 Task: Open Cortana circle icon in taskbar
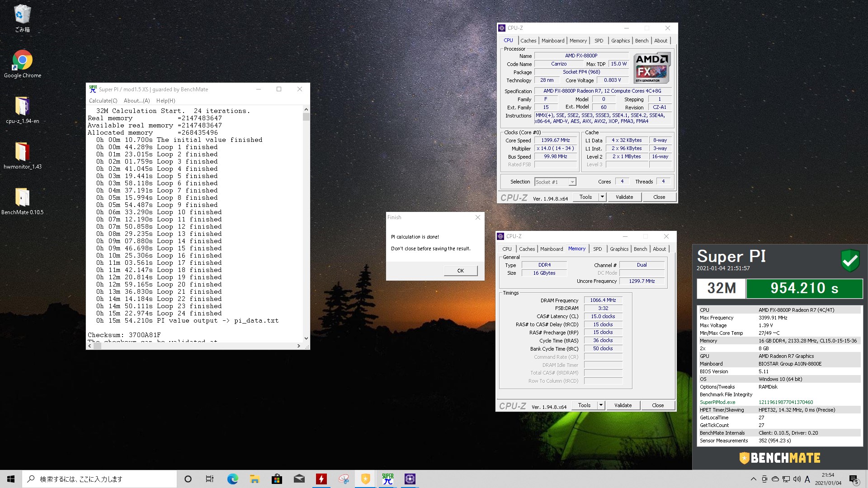click(x=188, y=479)
